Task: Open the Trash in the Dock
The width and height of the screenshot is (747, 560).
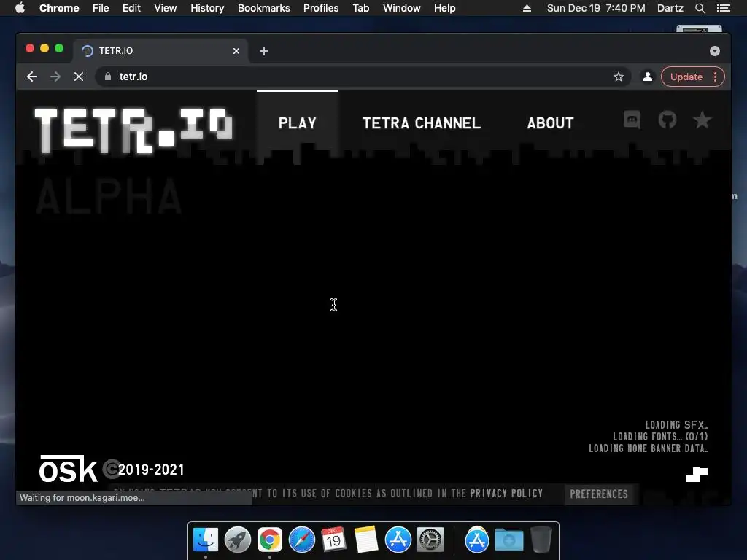Action: (x=541, y=540)
